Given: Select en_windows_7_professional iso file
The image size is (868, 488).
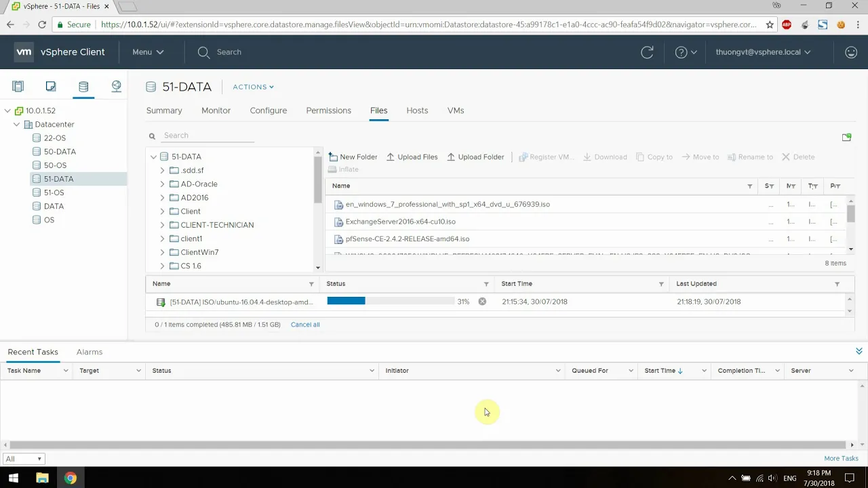Looking at the screenshot, I should [x=448, y=204].
